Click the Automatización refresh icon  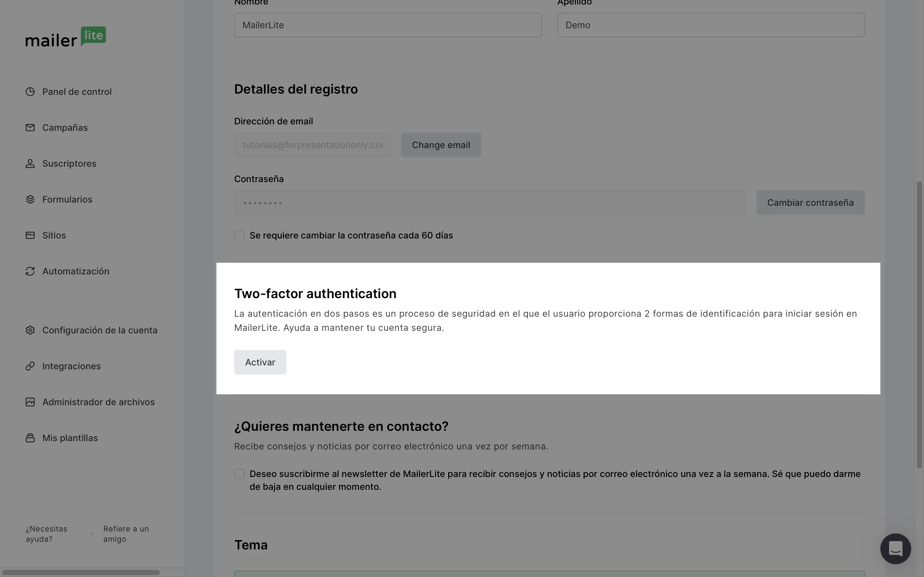click(x=30, y=271)
